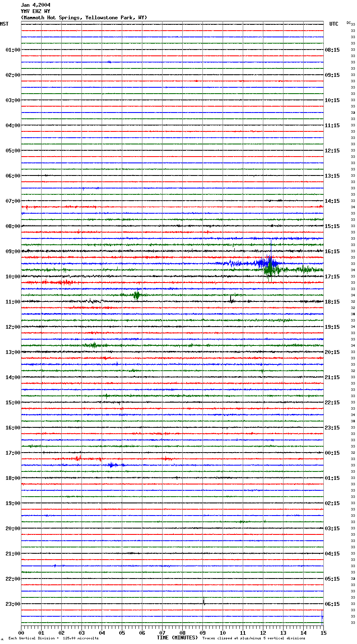The image size is (357, 644).
Task: Select the "02:00" MST hour label
Action: click(13, 75)
